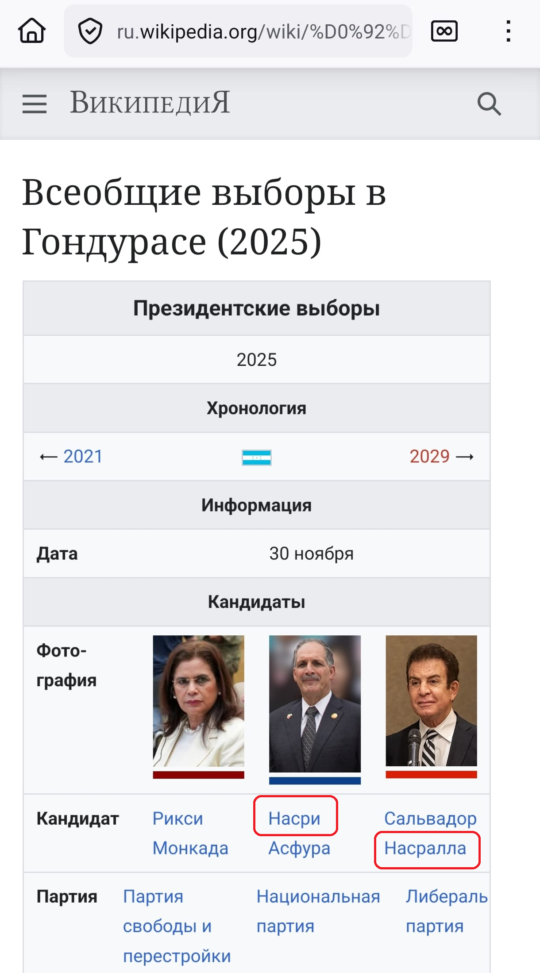
Task: Open the 2029 election link
Action: [429, 457]
